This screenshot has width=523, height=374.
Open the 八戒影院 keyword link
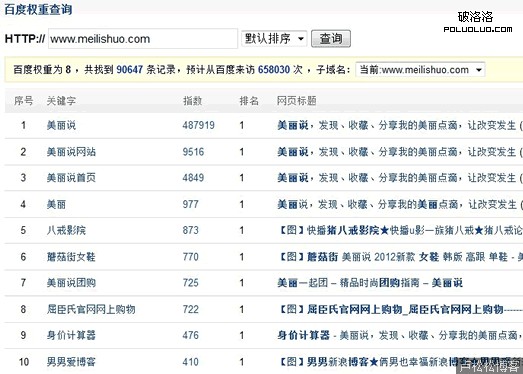point(66,230)
